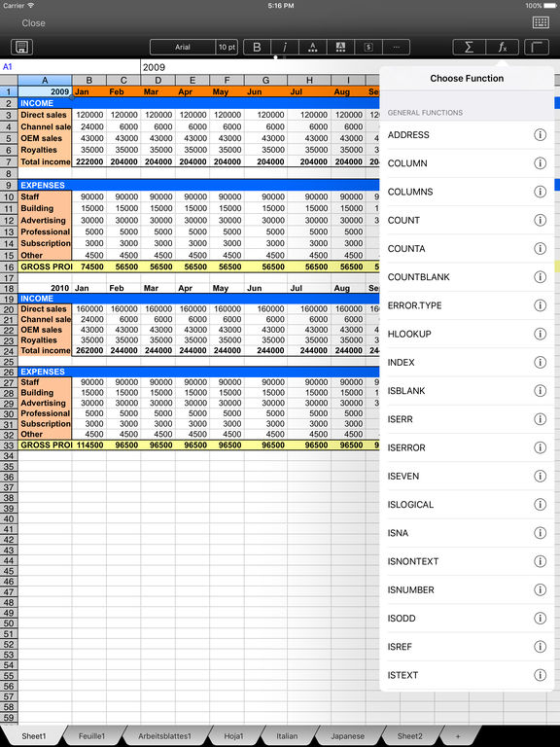Select the 2010 GROSS PROI value 114500
560x747 pixels.
[89, 445]
